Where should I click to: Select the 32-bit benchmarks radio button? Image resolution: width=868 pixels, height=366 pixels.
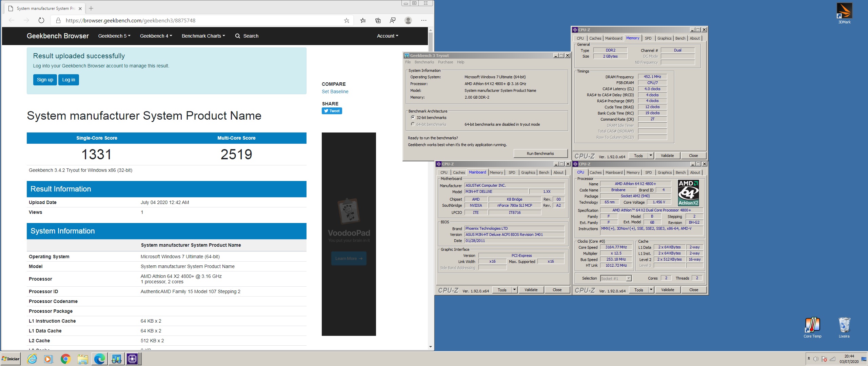tap(413, 117)
